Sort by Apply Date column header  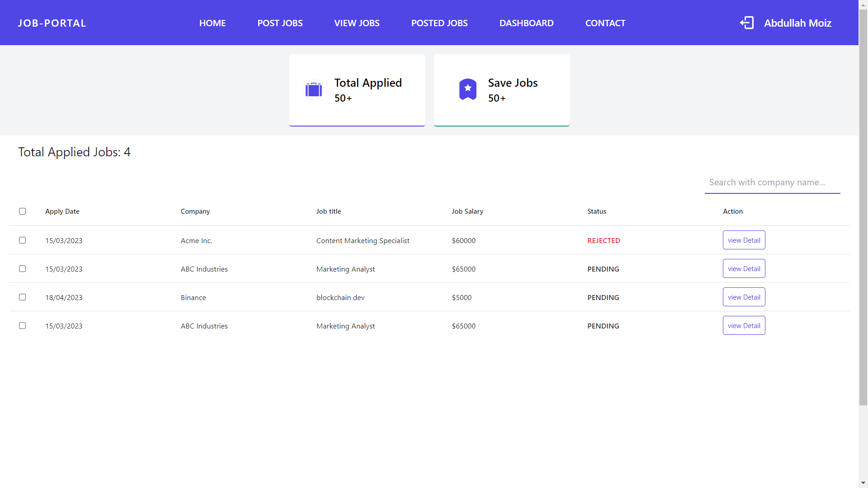(x=62, y=211)
